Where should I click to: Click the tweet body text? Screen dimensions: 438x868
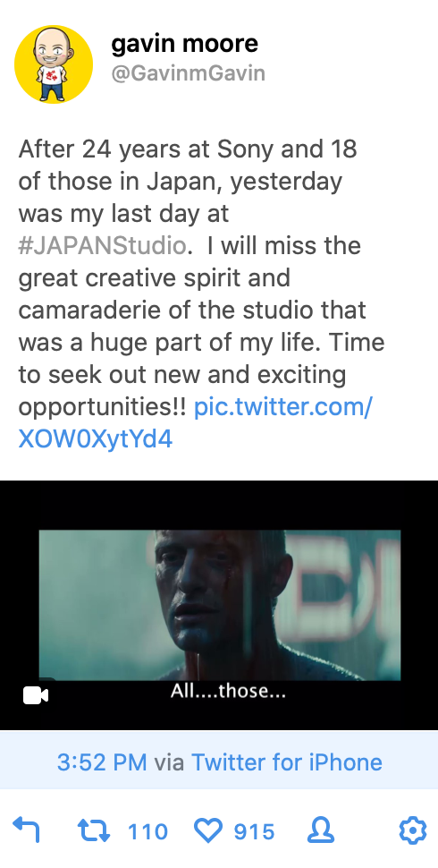point(201,294)
